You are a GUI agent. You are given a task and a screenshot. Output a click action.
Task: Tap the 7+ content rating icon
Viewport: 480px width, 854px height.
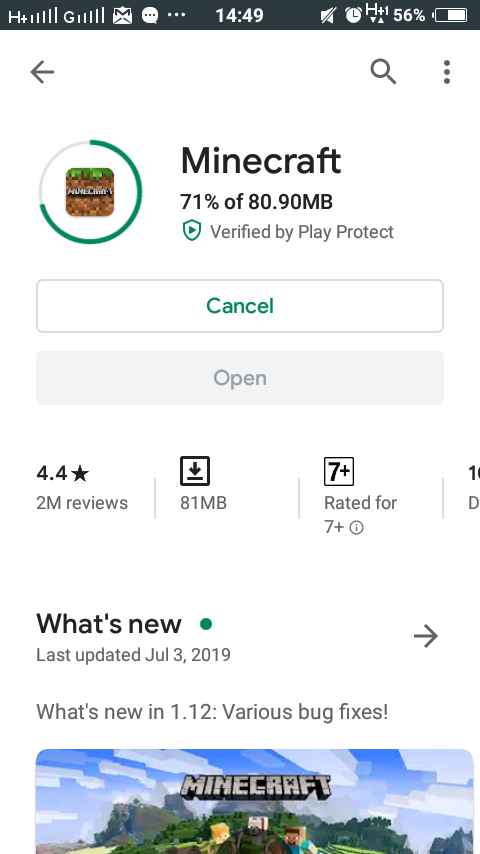[x=339, y=471]
